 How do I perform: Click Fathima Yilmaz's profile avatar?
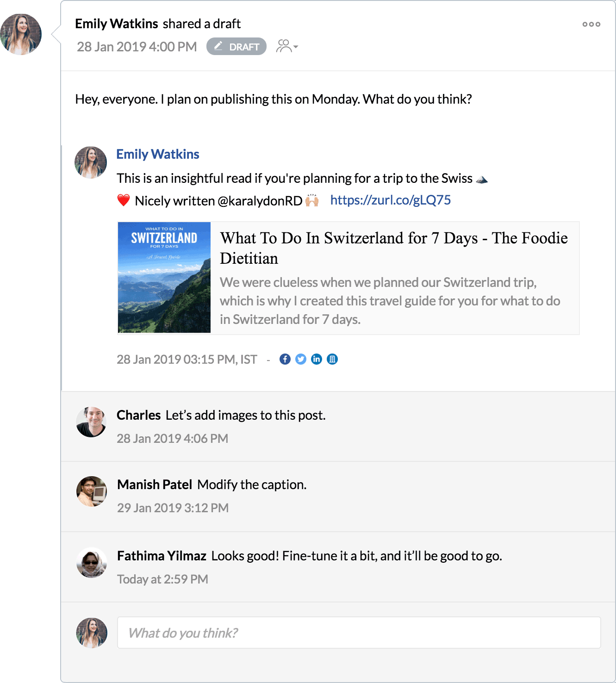pos(91,563)
